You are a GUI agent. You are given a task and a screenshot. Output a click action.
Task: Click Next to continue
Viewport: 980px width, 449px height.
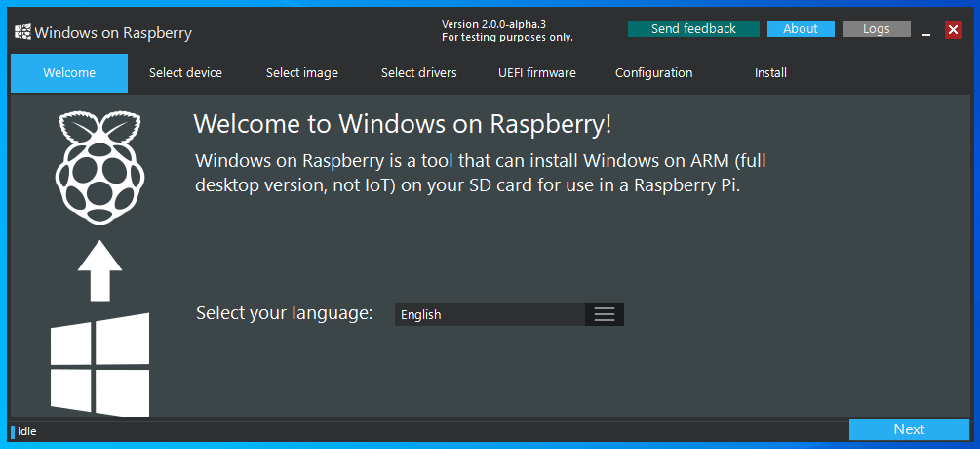(909, 429)
